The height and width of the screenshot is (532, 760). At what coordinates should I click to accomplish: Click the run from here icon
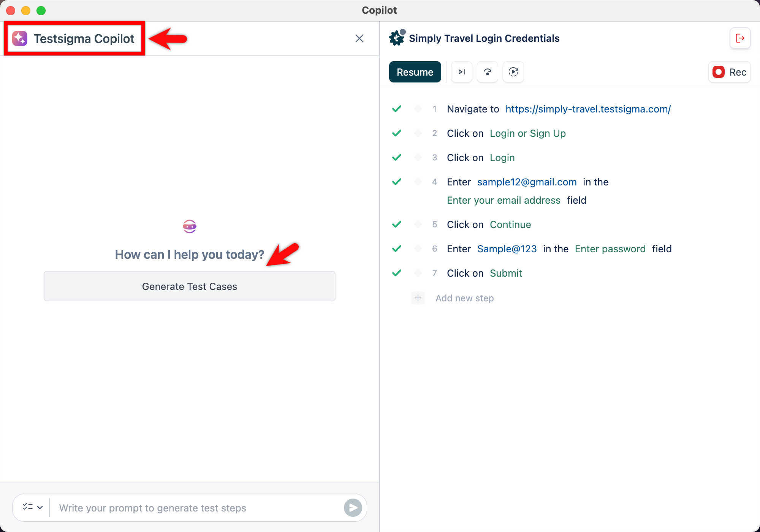[x=513, y=72]
